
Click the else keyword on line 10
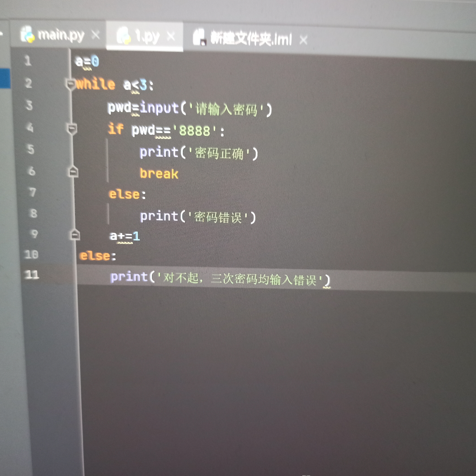(x=95, y=256)
